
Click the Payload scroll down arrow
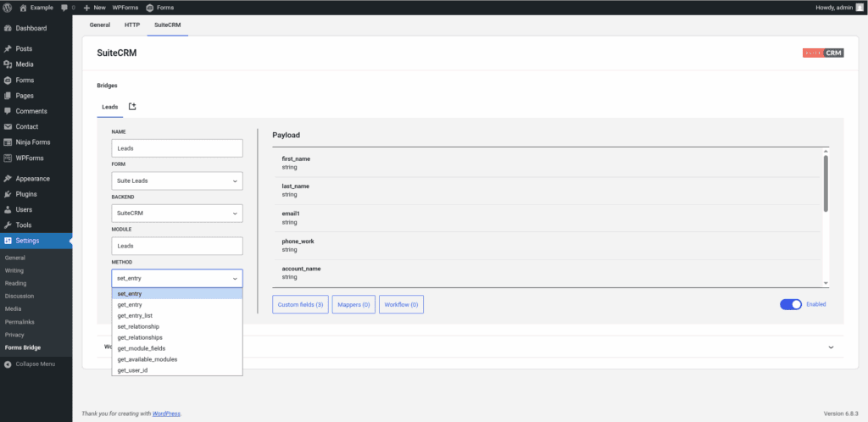click(x=826, y=283)
